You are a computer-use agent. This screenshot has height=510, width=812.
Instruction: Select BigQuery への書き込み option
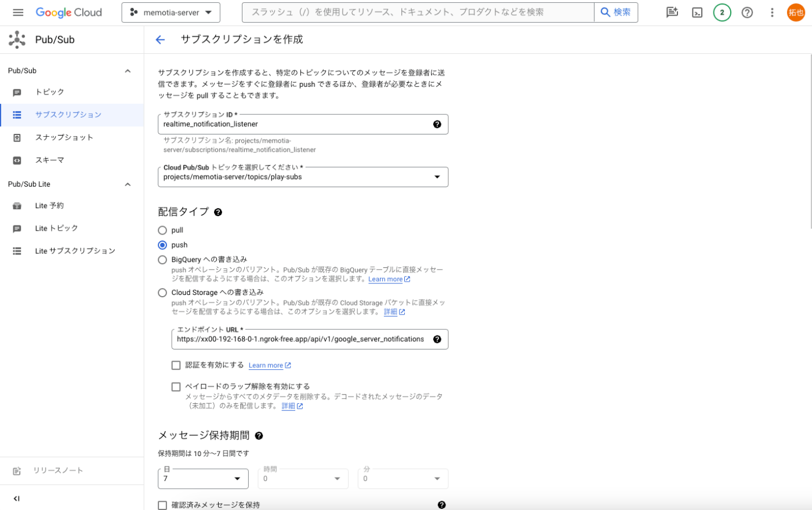(x=162, y=260)
